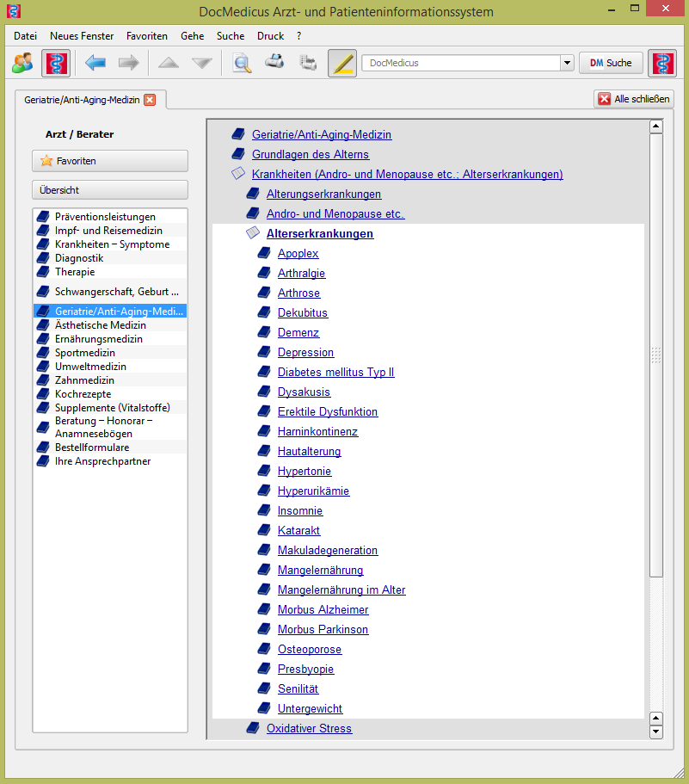Select Ihre Ansprechpartner in sidebar
This screenshot has width=689, height=784.
pos(110,461)
